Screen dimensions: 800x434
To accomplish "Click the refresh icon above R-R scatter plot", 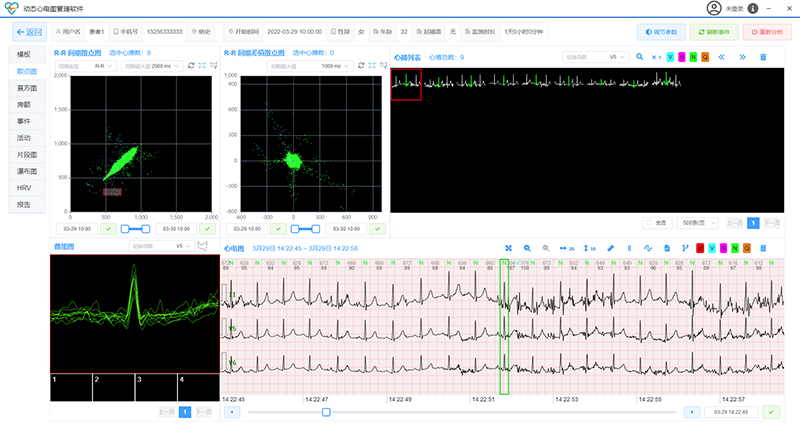I will pyautogui.click(x=192, y=66).
